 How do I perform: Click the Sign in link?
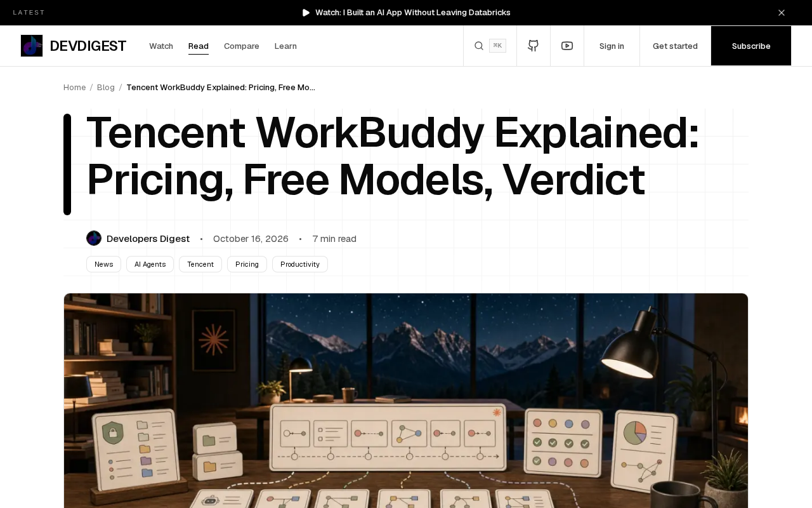point(612,46)
